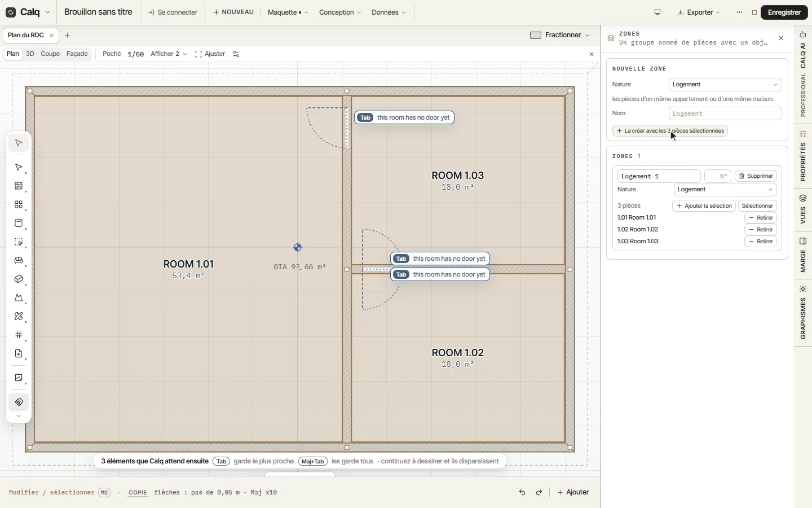Switch to the Coupe view
Image resolution: width=812 pixels, height=508 pixels.
coord(50,54)
